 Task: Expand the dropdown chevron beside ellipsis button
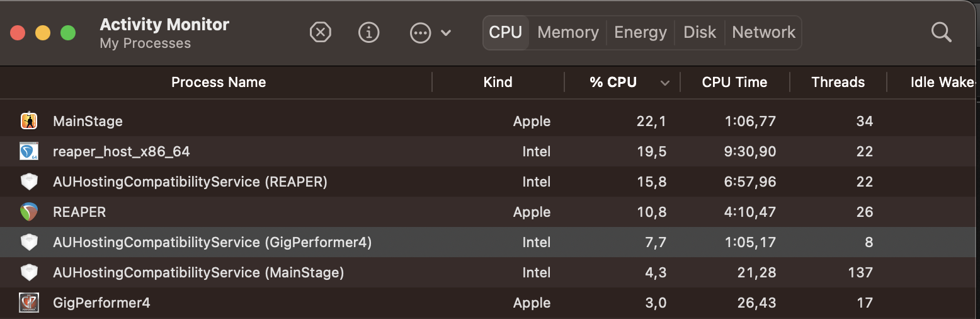(446, 33)
